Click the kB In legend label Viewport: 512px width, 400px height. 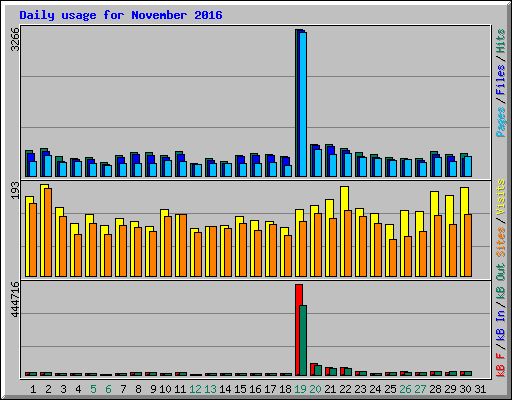[501, 325]
